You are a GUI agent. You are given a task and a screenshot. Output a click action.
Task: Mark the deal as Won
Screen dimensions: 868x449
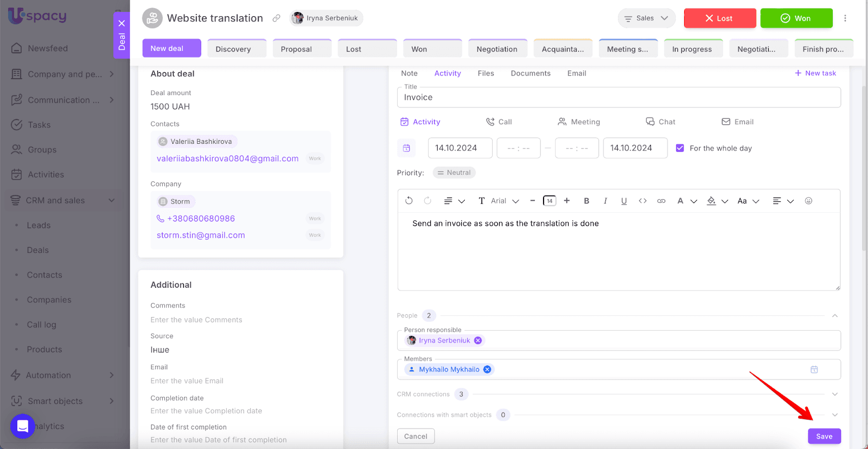pyautogui.click(x=796, y=18)
